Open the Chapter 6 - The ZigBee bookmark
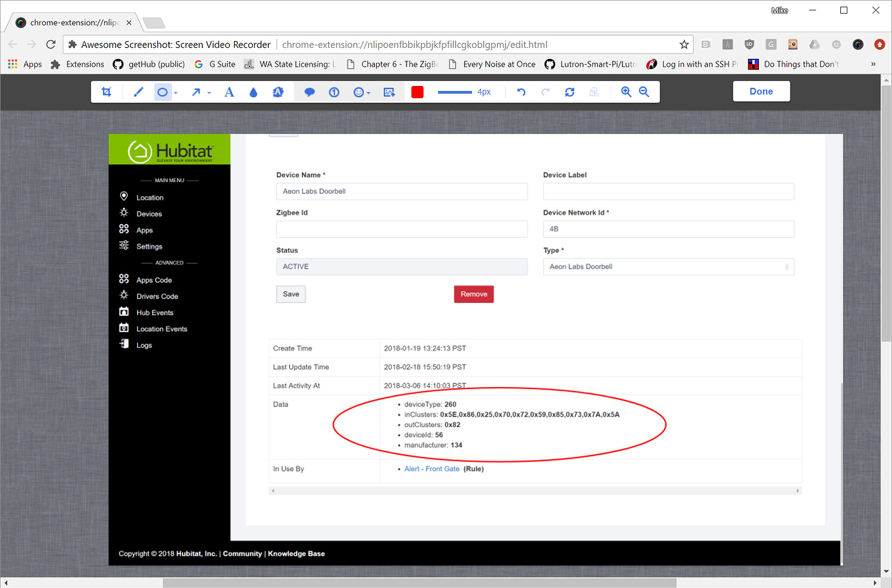The width and height of the screenshot is (892, 588). pyautogui.click(x=392, y=64)
